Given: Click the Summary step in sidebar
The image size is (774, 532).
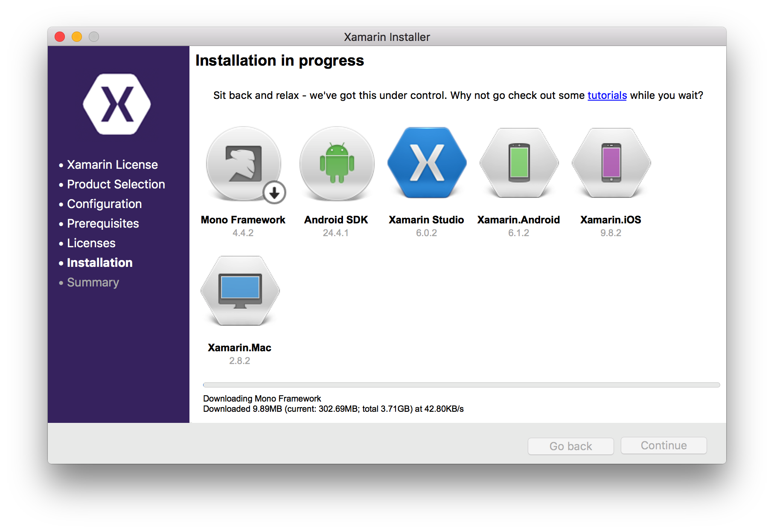Looking at the screenshot, I should pyautogui.click(x=93, y=282).
